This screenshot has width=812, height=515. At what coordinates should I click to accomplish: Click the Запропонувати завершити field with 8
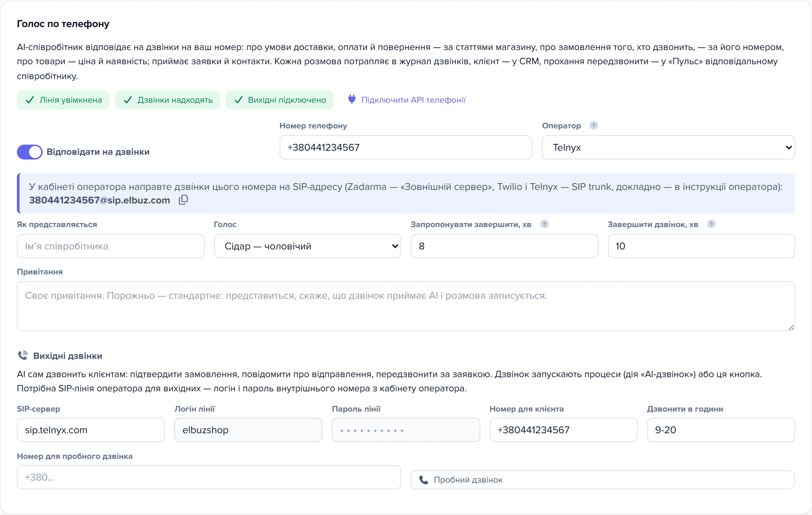[504, 246]
